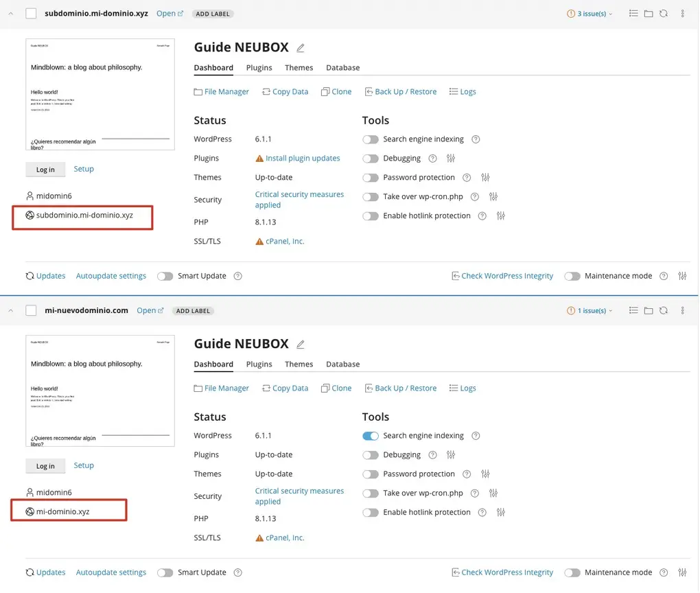Show help for Search engine indexing, first site

[x=476, y=139]
